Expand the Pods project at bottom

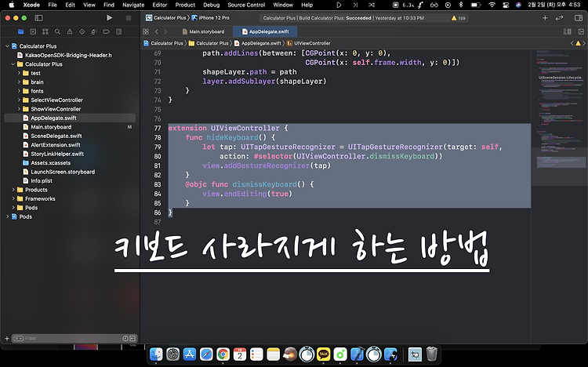pos(7,216)
